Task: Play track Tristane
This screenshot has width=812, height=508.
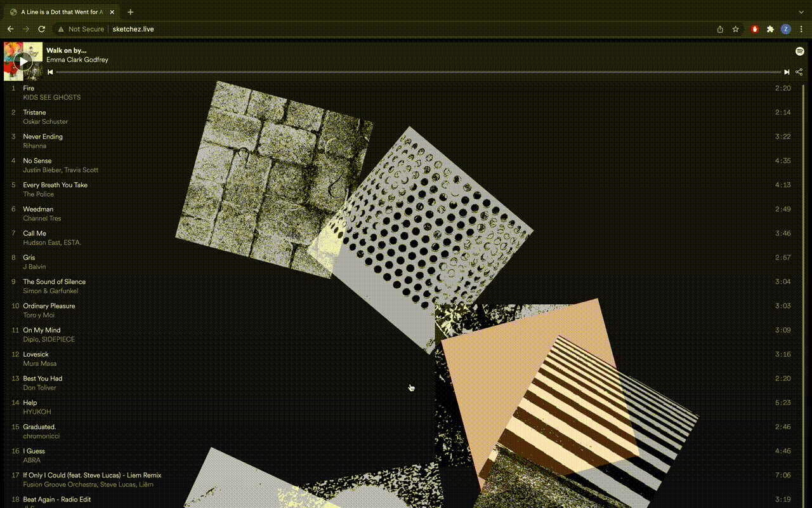Action: click(402, 117)
